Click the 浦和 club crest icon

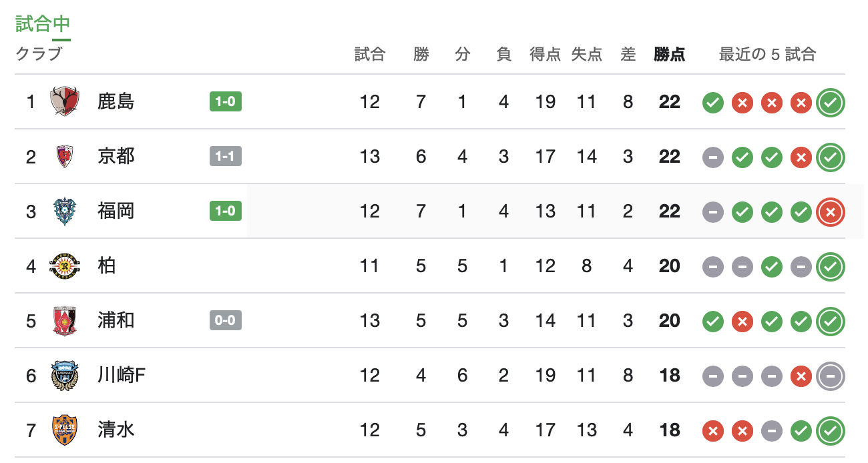tap(65, 321)
